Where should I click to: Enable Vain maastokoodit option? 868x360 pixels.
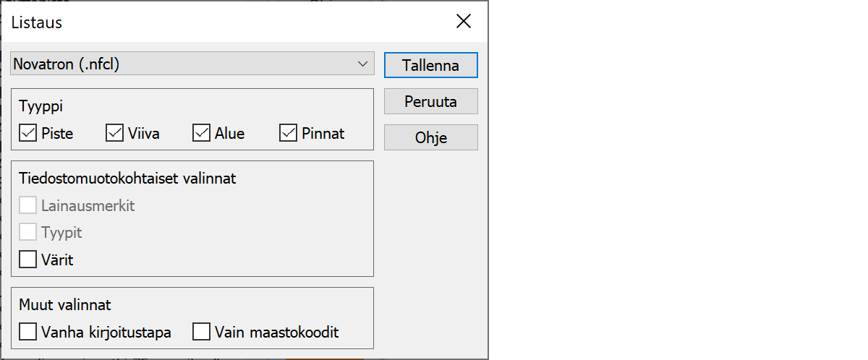tap(202, 333)
